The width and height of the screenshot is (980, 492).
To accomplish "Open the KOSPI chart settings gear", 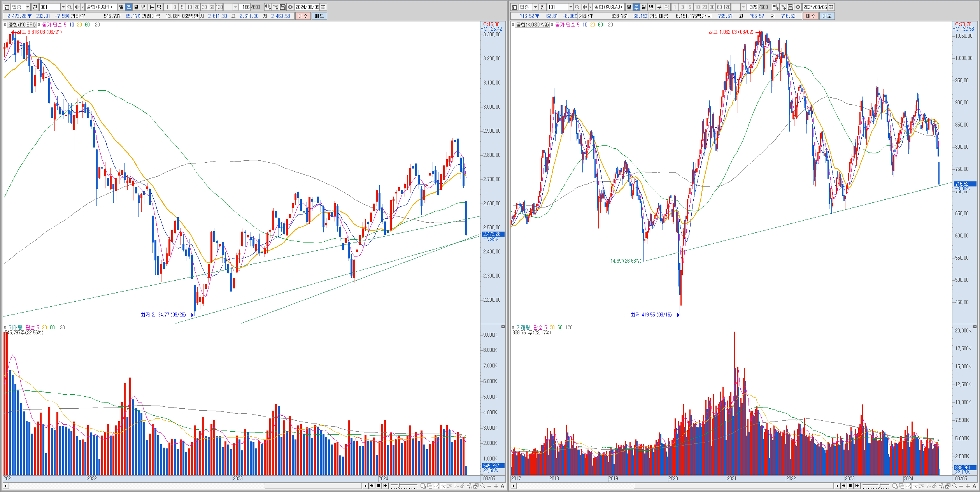I will [290, 7].
